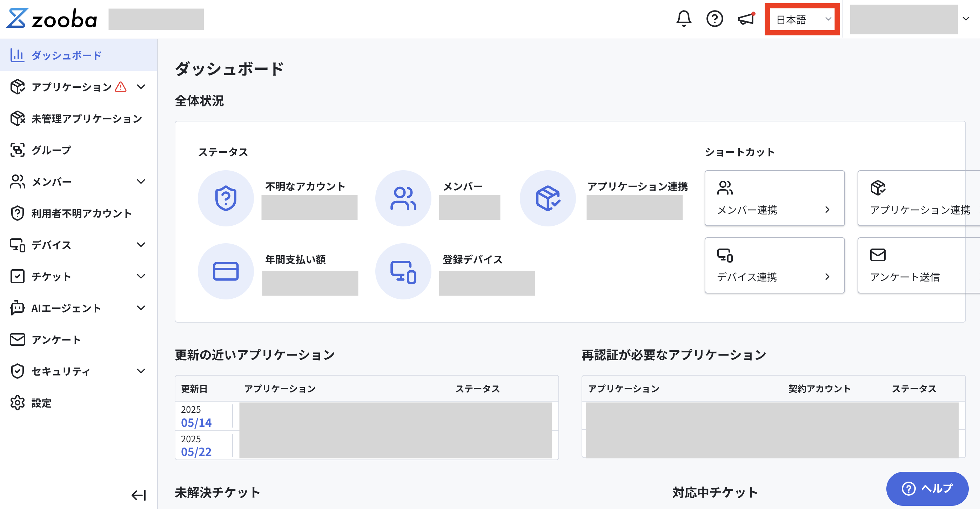Click the アンケート envelope icon in sidebar

tap(17, 339)
